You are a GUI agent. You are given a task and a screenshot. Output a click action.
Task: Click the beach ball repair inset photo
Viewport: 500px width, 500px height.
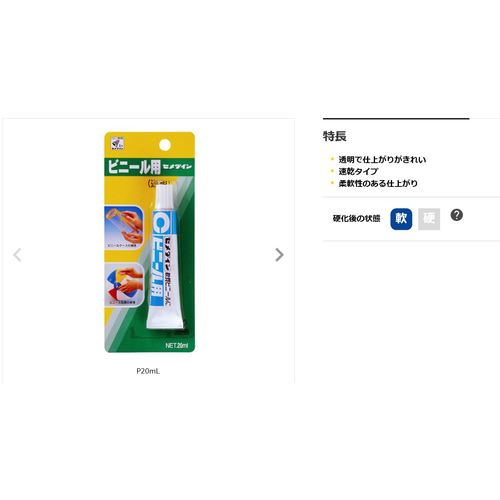pos(124,285)
